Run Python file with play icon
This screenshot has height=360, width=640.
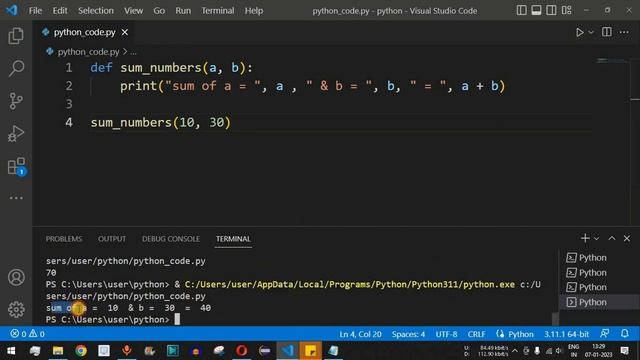coord(579,32)
